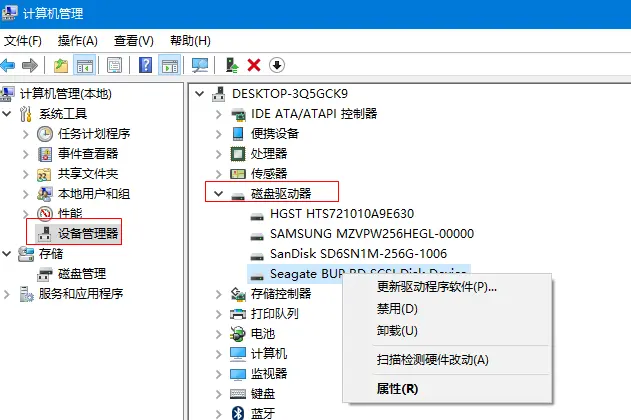Click the 蓝牙 Bluetooth icon
631x420 pixels.
coord(238,413)
